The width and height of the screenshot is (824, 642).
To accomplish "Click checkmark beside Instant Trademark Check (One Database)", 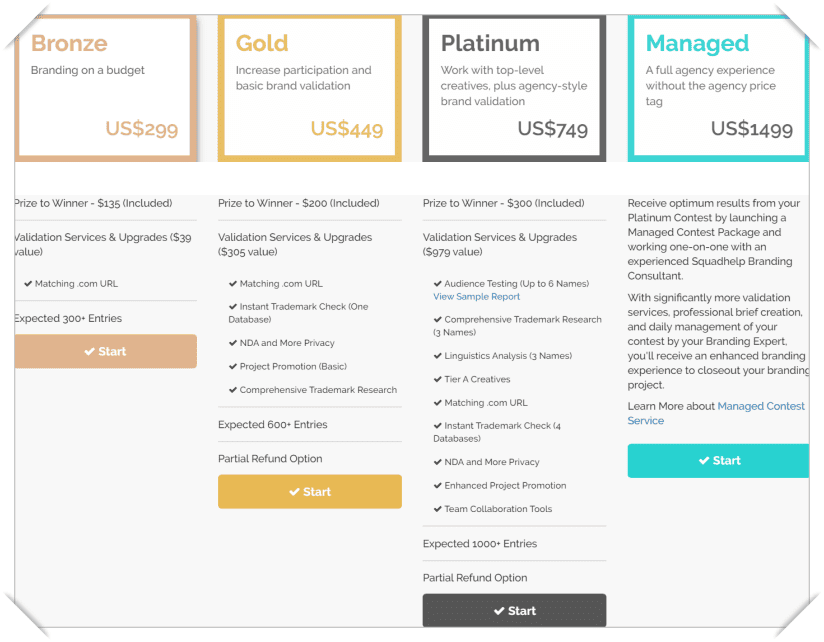I will 233,307.
